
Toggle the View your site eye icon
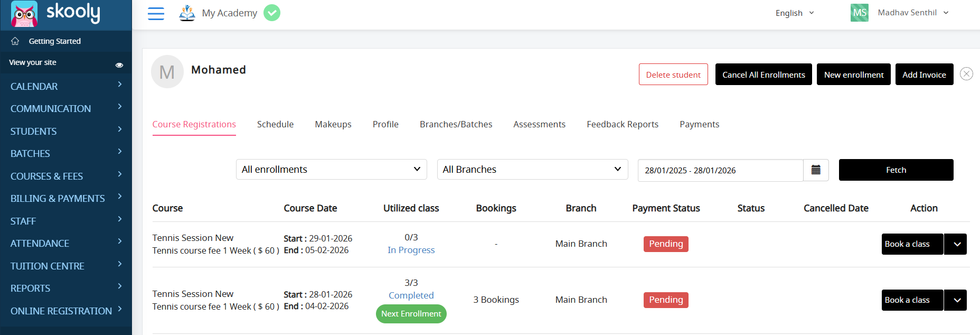point(119,65)
